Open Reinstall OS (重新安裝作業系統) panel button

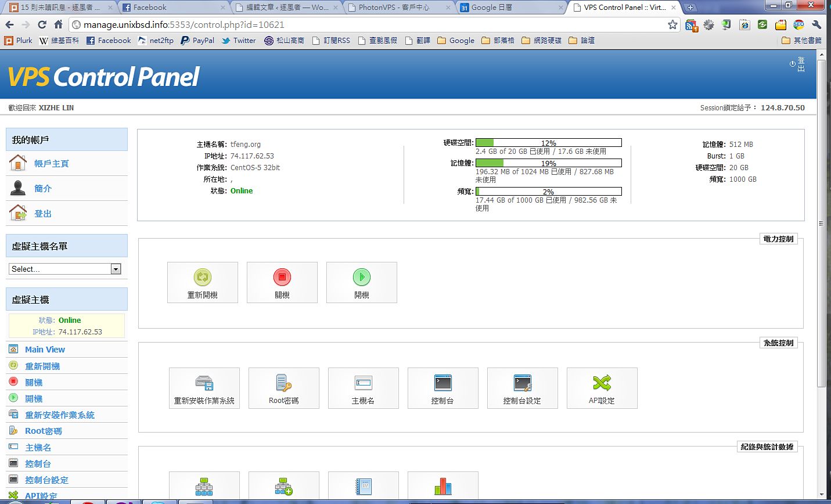click(x=204, y=388)
